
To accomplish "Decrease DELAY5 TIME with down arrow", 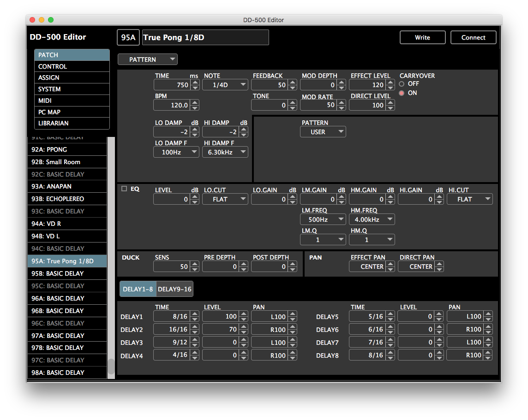I will coord(390,319).
